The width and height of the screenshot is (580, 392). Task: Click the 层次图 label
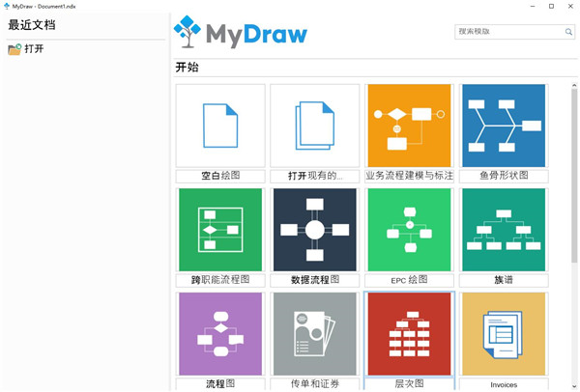point(409,384)
